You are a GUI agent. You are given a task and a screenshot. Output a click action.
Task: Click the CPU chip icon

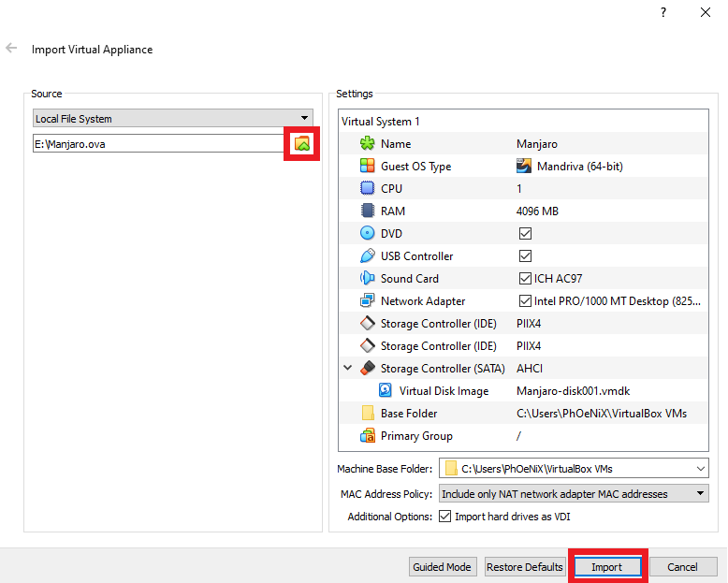point(367,188)
